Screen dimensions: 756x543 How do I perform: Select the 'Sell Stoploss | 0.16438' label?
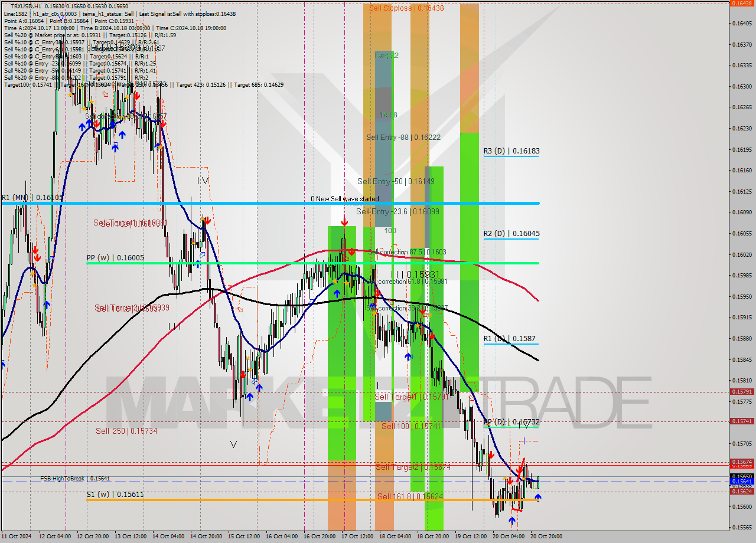(406, 8)
